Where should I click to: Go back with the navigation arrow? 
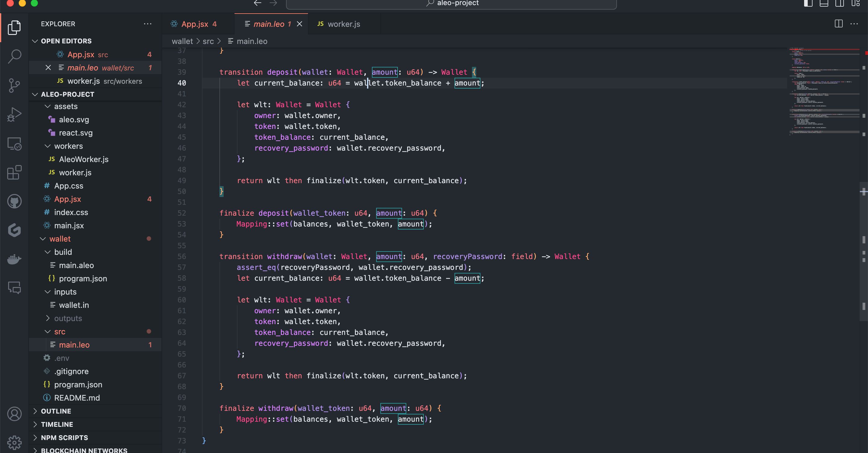click(257, 3)
